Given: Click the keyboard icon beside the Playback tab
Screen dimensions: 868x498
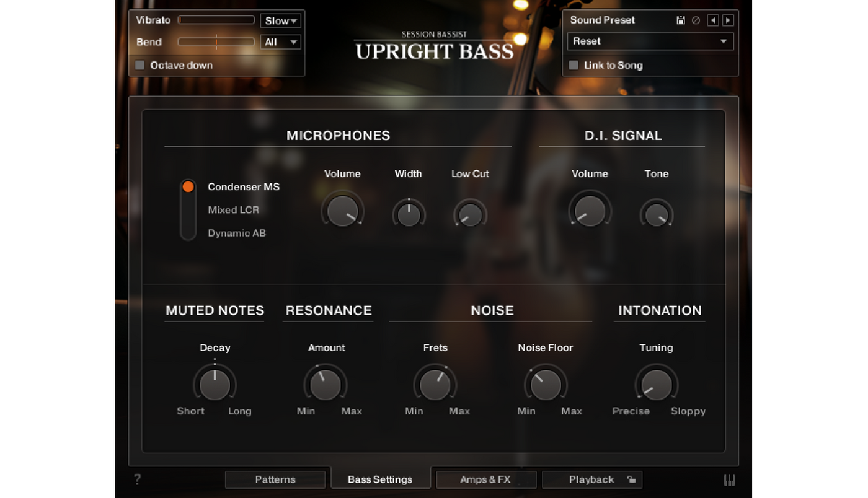Looking at the screenshot, I should point(729,480).
